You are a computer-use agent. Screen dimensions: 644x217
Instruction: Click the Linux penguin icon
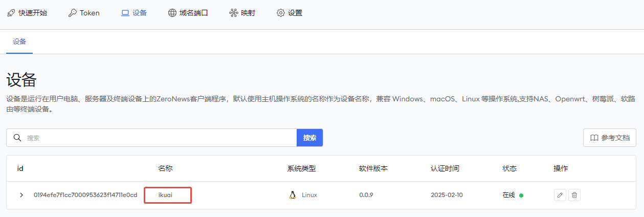(x=293, y=195)
